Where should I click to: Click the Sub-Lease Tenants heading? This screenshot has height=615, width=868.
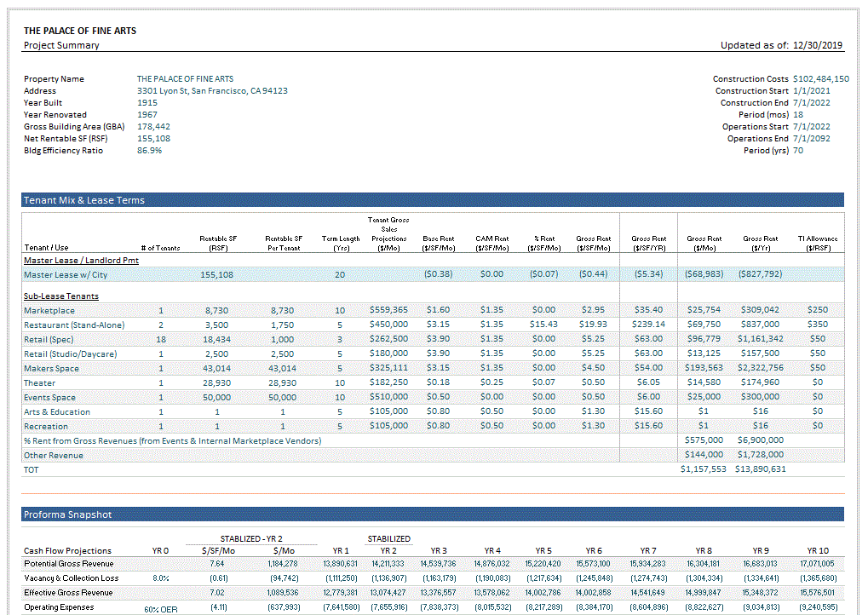click(x=60, y=296)
